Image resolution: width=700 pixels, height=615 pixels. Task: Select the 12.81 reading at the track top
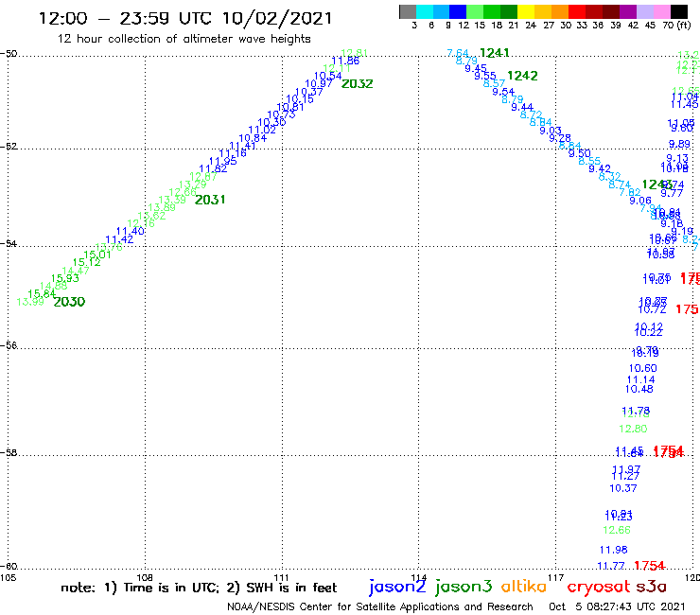[x=355, y=53]
